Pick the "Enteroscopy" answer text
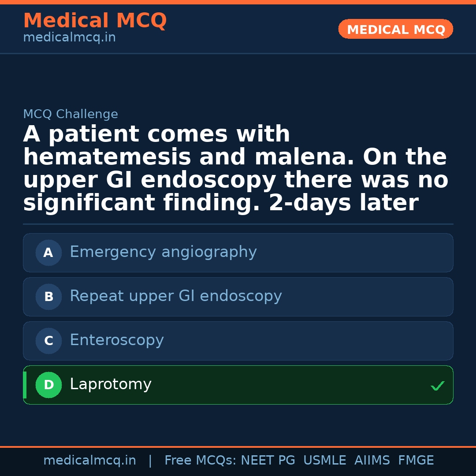Image resolution: width=476 pixels, height=476 pixels. (117, 340)
